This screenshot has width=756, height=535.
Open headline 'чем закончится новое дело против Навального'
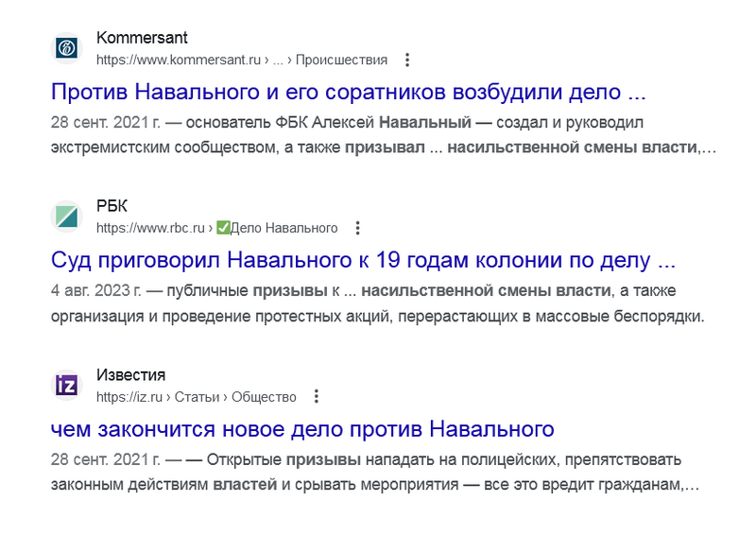tap(301, 429)
